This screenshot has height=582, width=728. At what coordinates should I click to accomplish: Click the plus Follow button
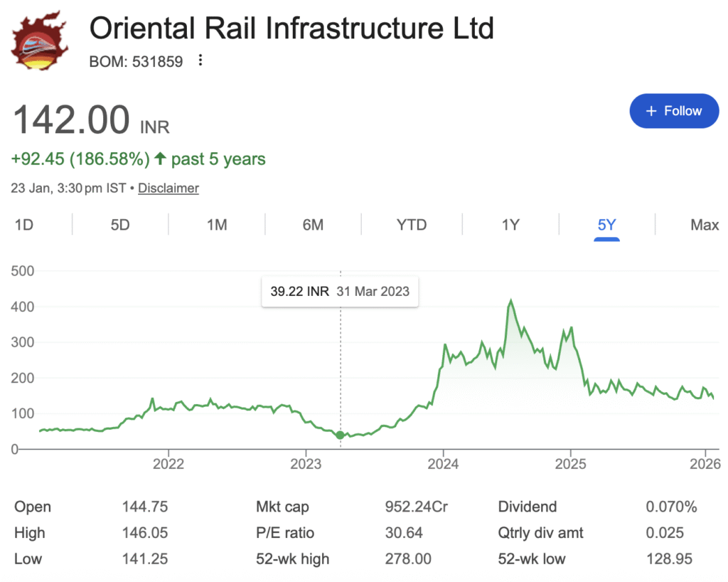coord(674,111)
